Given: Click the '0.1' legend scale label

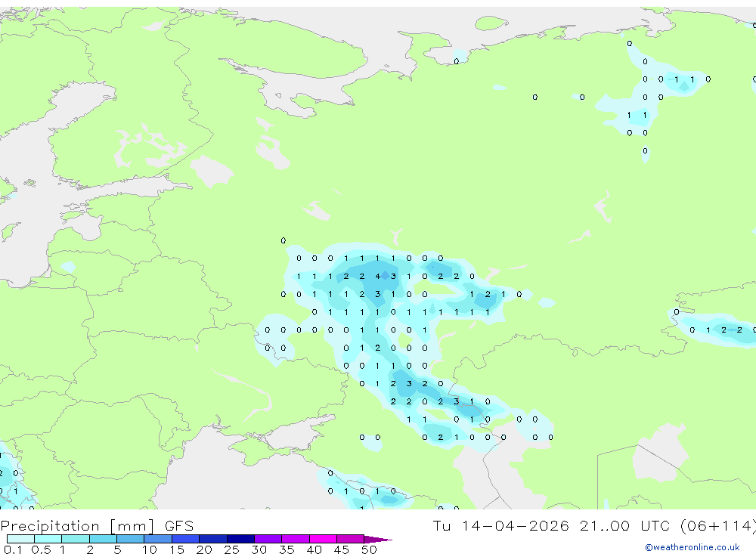Looking at the screenshot, I should click(13, 549).
